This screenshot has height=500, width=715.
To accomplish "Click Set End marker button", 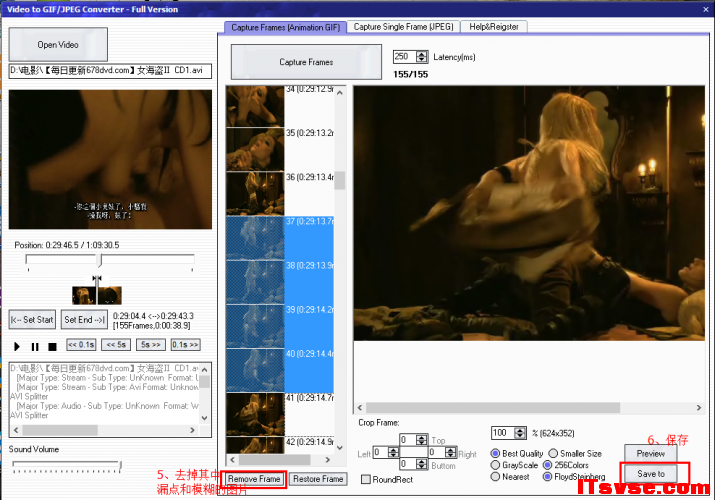I will tap(84, 320).
